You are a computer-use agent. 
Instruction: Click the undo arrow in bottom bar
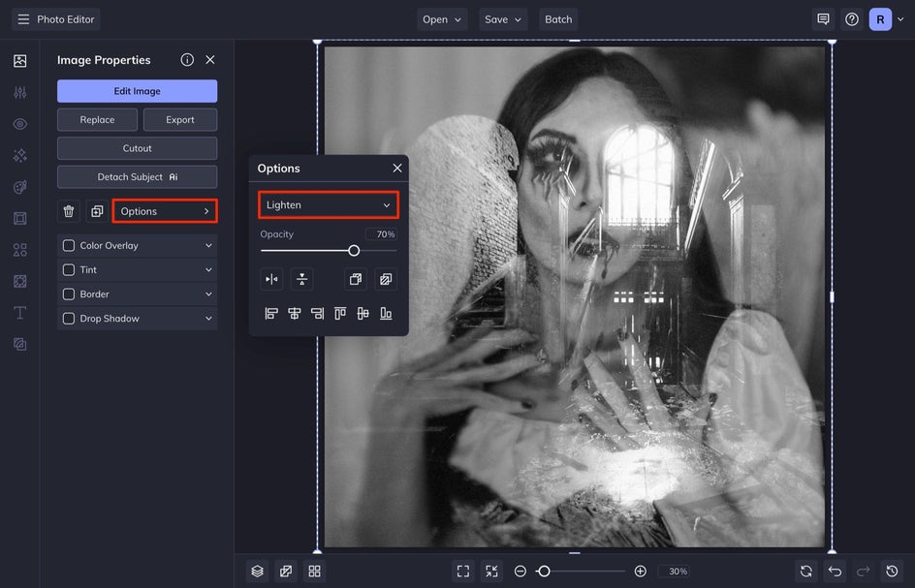click(835, 572)
